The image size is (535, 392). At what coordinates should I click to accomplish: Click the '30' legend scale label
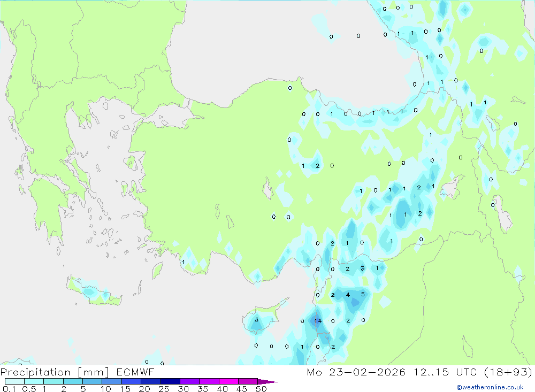[x=183, y=389]
